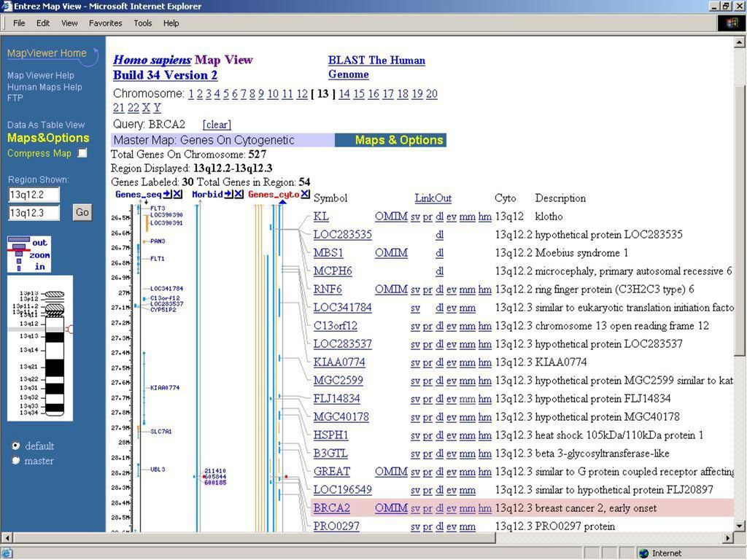Click the vertical scrollbar thumb
The width and height of the screenshot is (747, 560).
[740, 220]
